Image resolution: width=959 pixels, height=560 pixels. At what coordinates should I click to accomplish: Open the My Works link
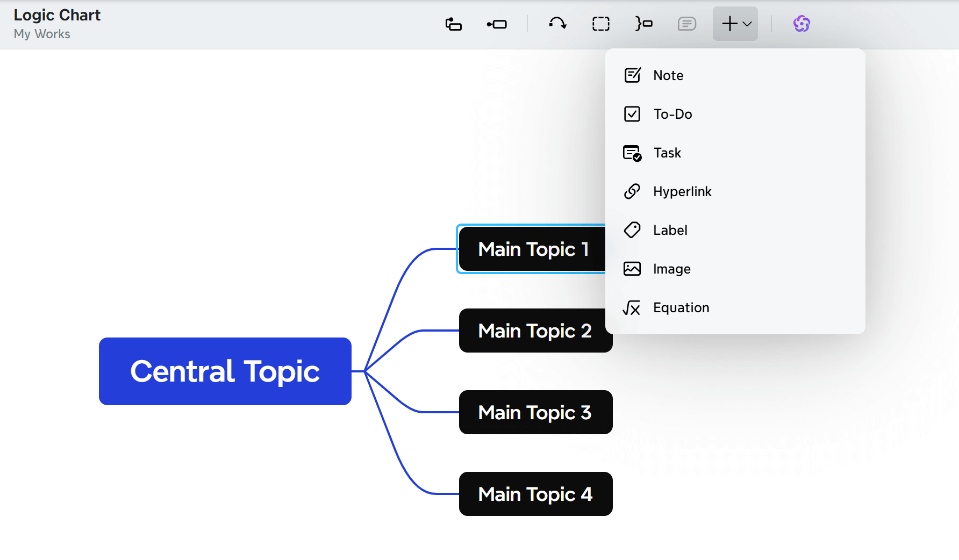42,34
